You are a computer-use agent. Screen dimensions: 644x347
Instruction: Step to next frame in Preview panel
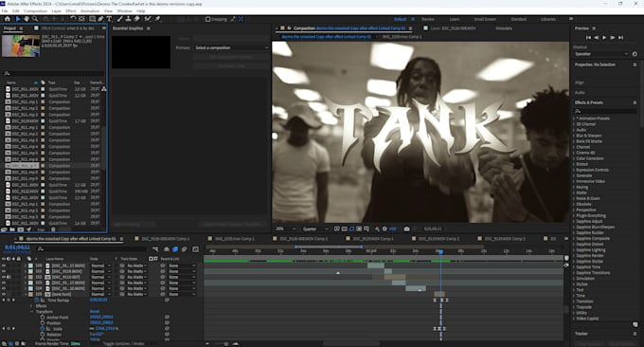(613, 37)
